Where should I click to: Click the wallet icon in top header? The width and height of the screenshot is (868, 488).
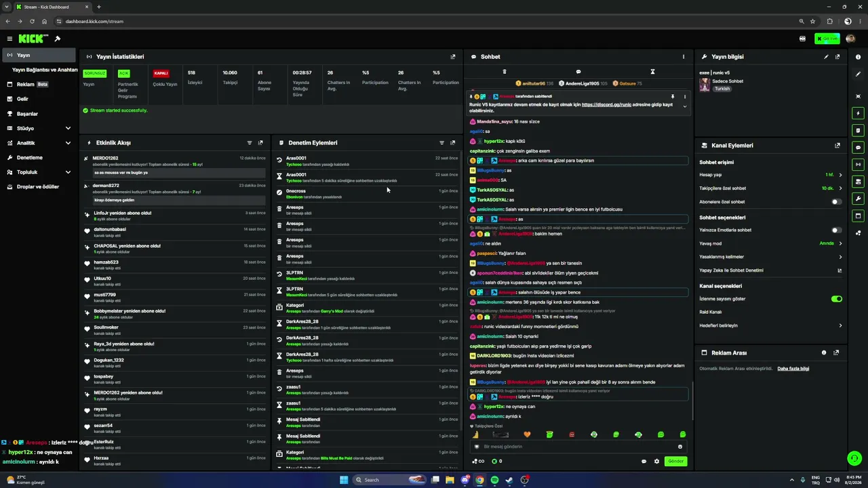802,39
